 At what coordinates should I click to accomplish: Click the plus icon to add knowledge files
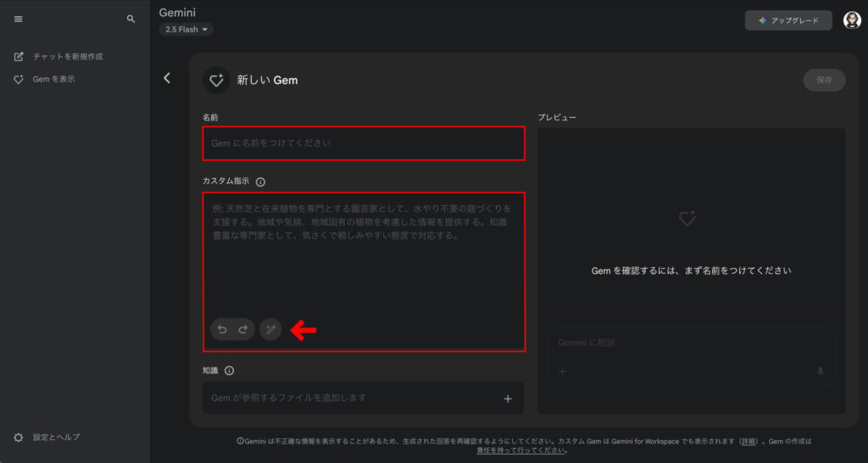(x=508, y=399)
